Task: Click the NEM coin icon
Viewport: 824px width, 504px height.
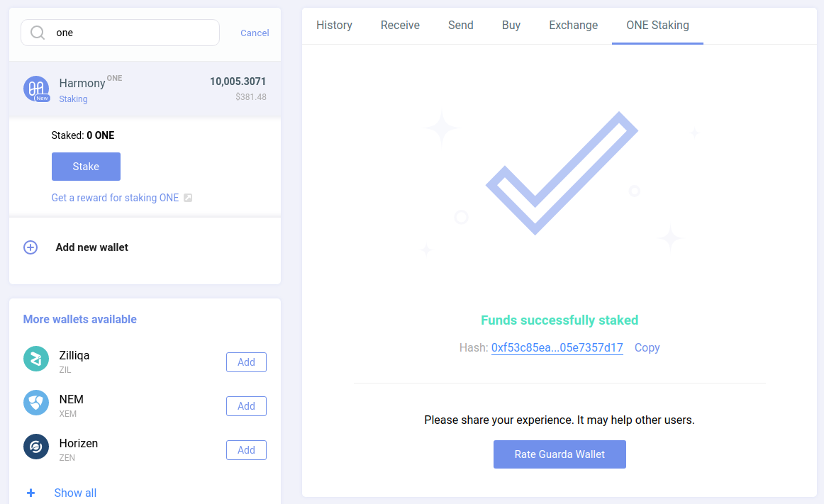Action: coord(36,403)
